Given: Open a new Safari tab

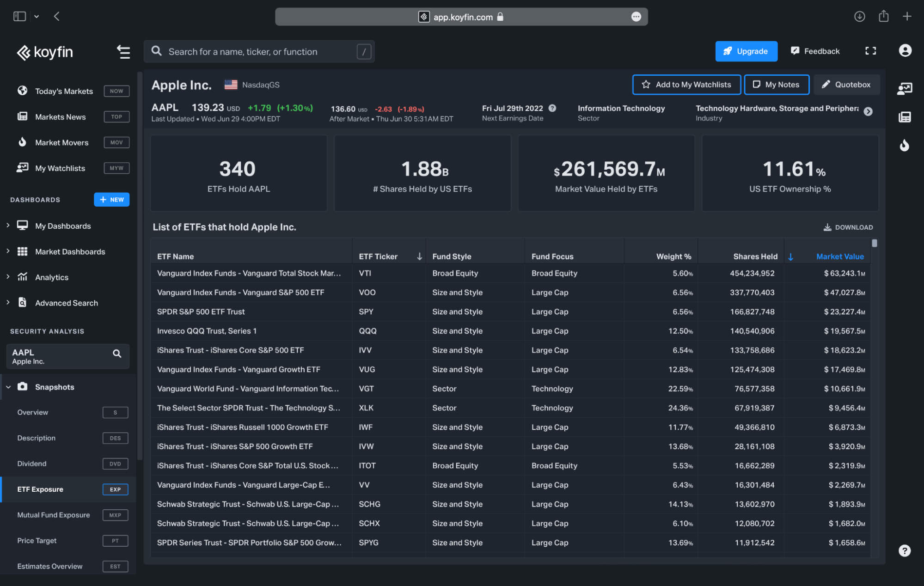Looking at the screenshot, I should tap(907, 17).
